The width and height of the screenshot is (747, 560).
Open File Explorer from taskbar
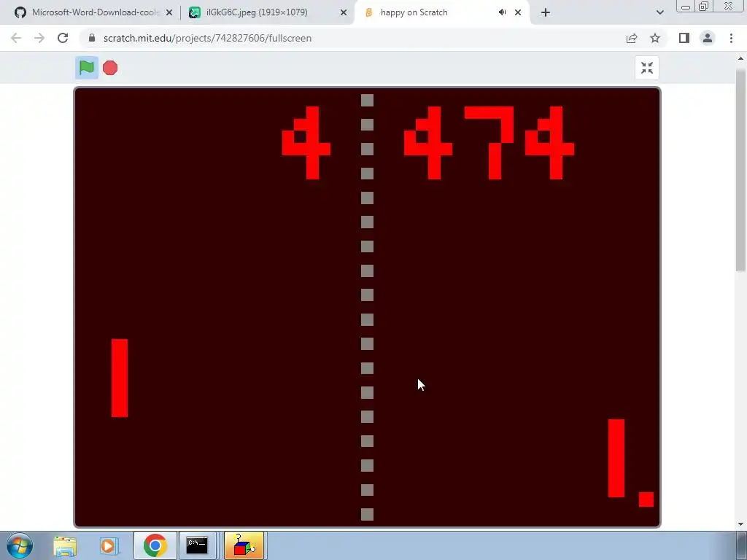click(65, 546)
